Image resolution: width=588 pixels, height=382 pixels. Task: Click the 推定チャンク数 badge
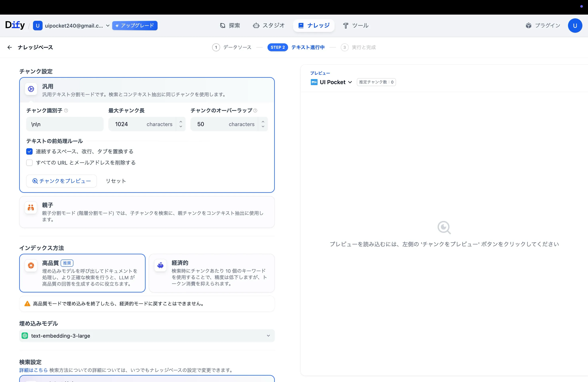(376, 82)
